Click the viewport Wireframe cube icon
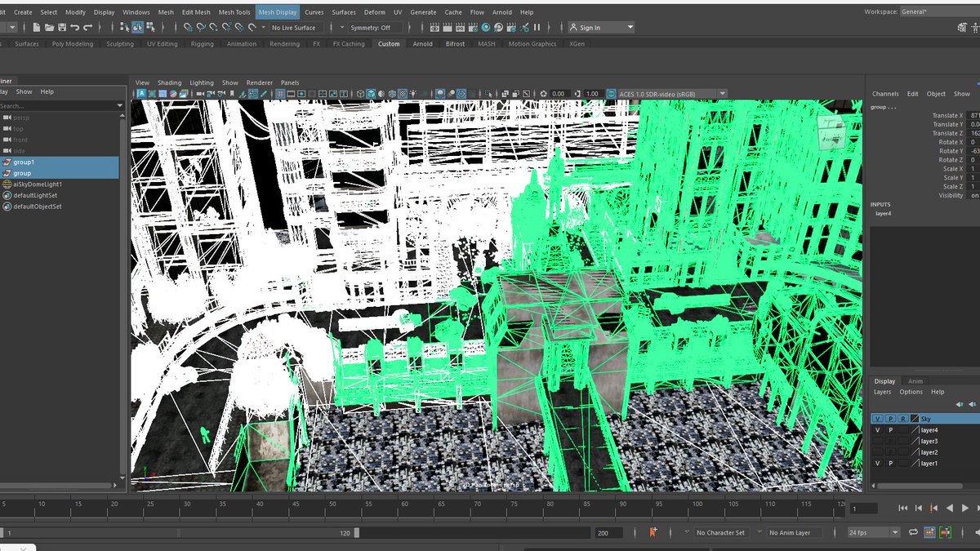Image resolution: width=980 pixels, height=551 pixels. [361, 93]
